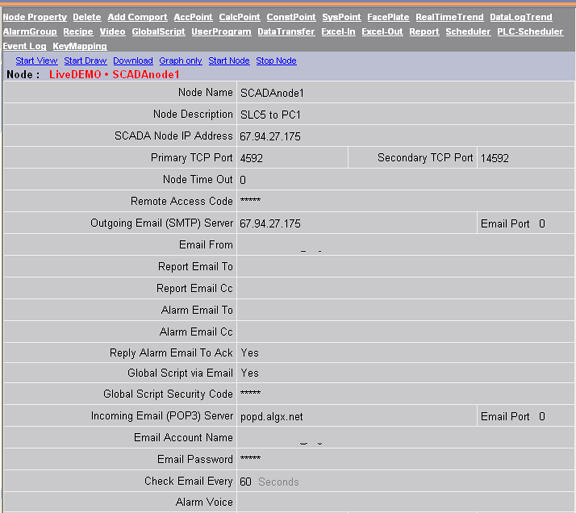Click KeyMapping link
This screenshot has height=513, width=576.
[80, 46]
